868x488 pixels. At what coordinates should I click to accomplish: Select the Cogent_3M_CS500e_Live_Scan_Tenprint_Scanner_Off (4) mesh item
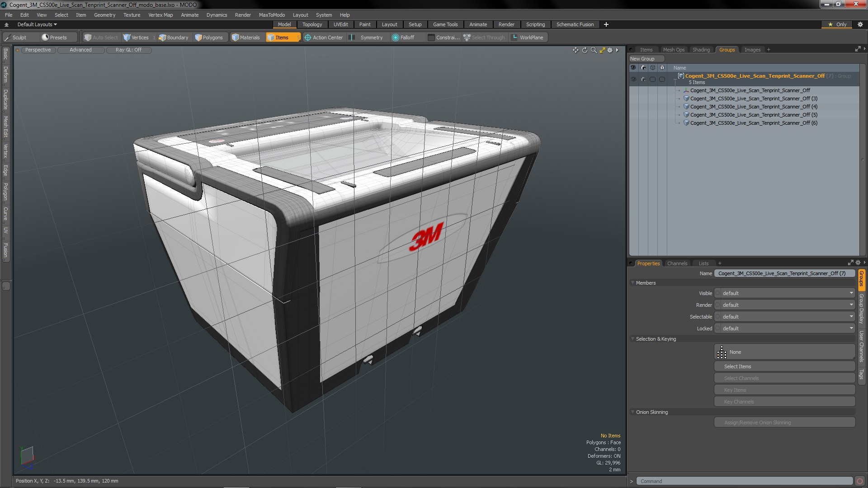click(x=754, y=107)
